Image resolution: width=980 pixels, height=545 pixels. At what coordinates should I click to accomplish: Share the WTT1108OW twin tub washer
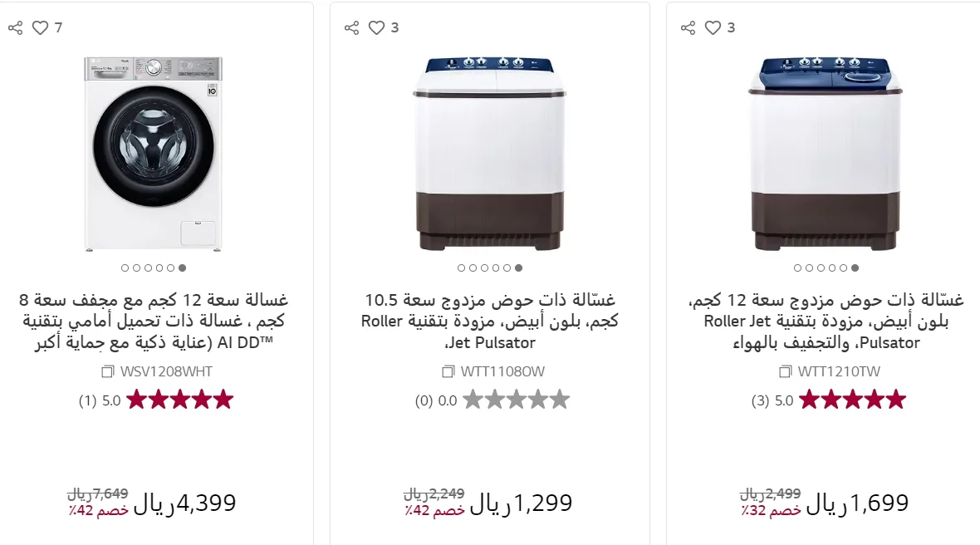pyautogui.click(x=351, y=28)
